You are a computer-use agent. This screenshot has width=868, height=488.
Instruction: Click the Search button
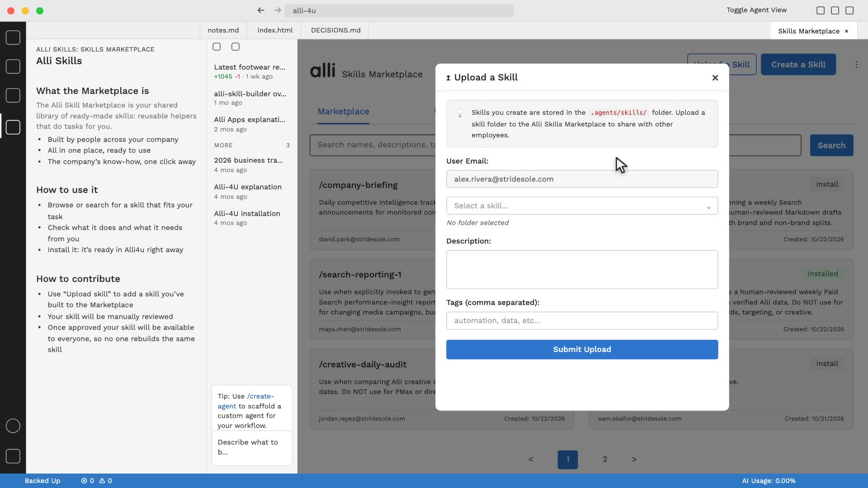831,145
